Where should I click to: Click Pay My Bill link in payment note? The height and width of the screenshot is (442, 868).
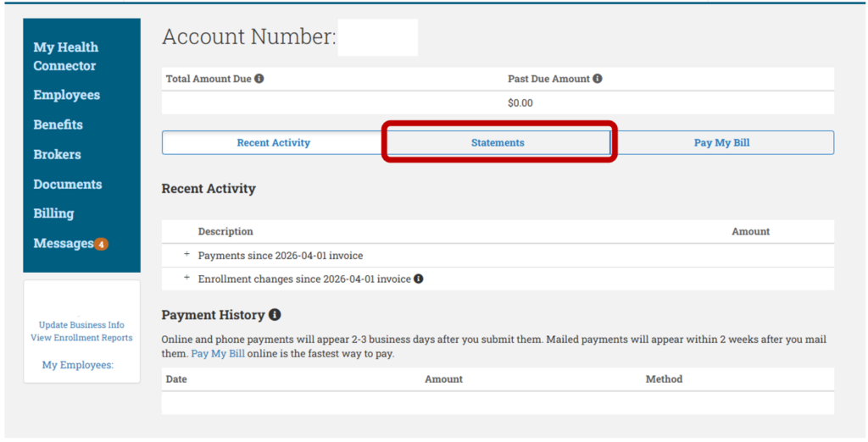pyautogui.click(x=218, y=353)
